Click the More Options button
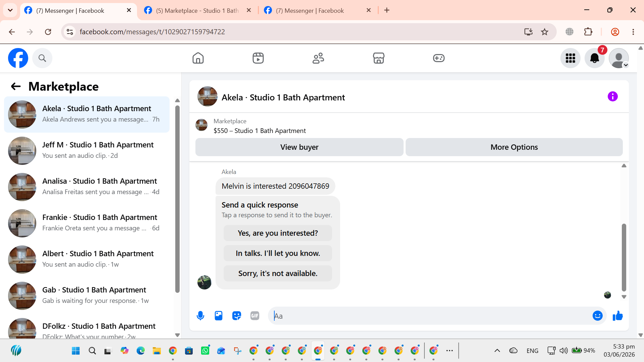The image size is (644, 362). click(514, 147)
